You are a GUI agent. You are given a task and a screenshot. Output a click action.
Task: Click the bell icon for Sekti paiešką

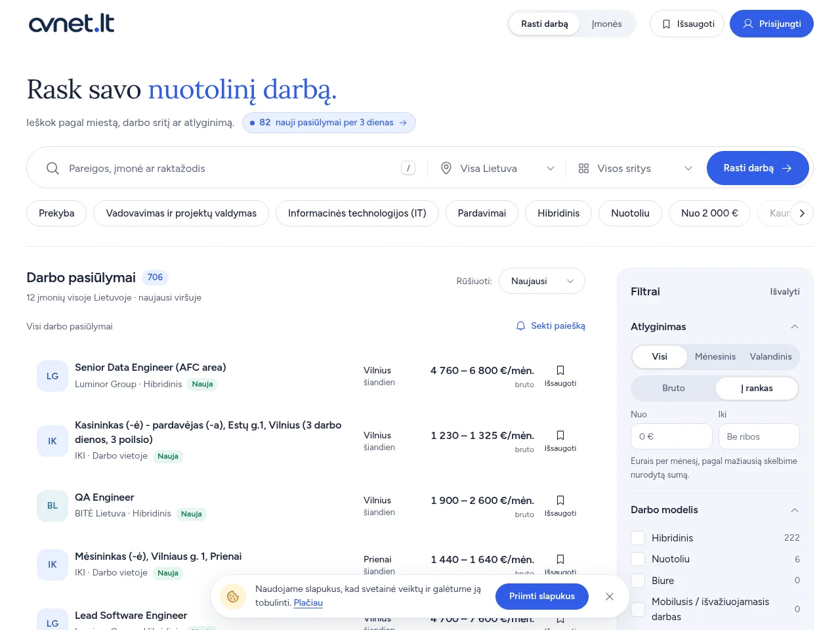[x=521, y=325]
